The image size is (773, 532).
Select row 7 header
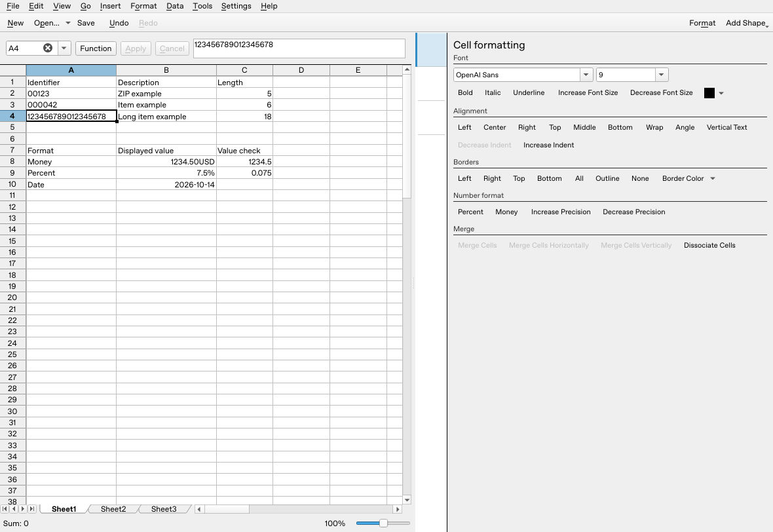click(12, 150)
